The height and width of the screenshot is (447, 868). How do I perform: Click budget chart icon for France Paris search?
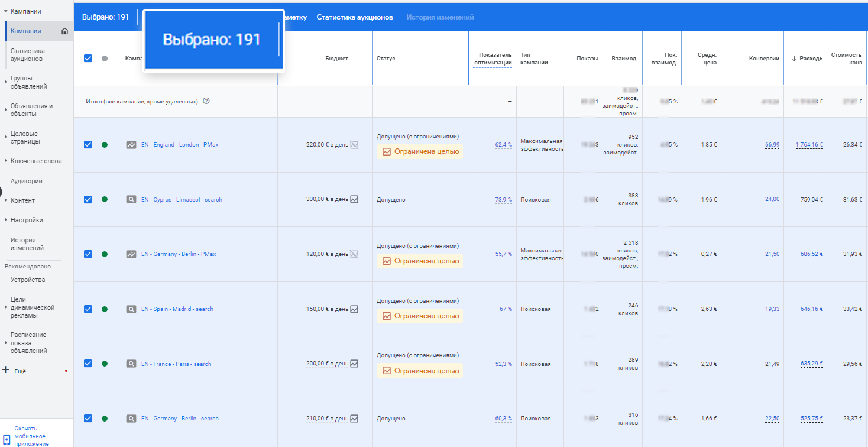coord(354,364)
